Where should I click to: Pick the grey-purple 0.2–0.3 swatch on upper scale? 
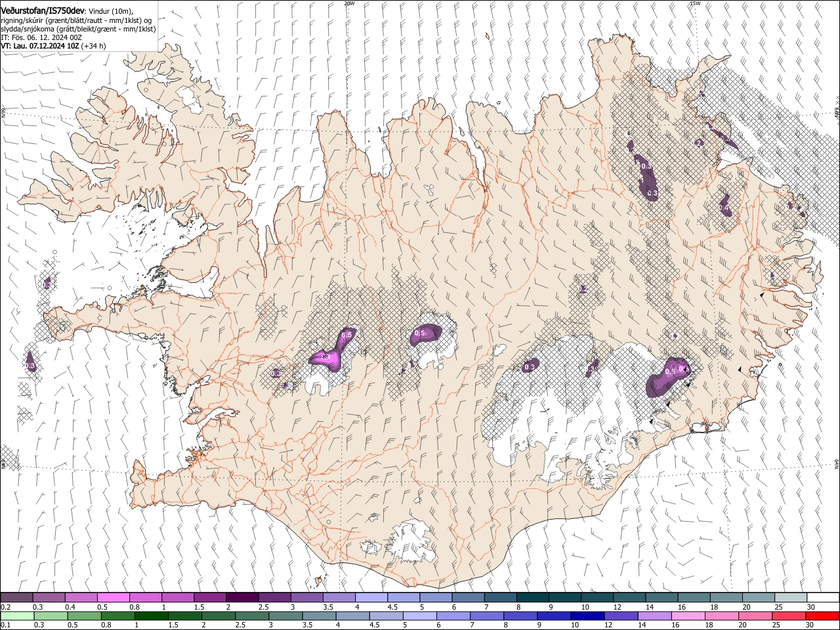tap(16, 598)
